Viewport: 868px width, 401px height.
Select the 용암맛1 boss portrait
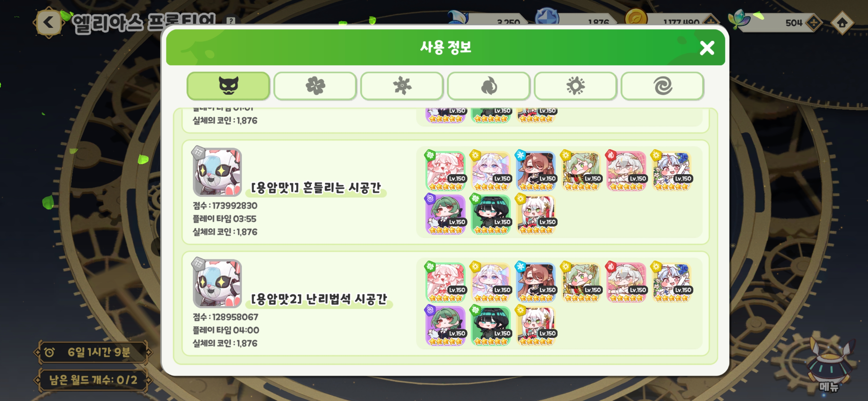pos(217,172)
